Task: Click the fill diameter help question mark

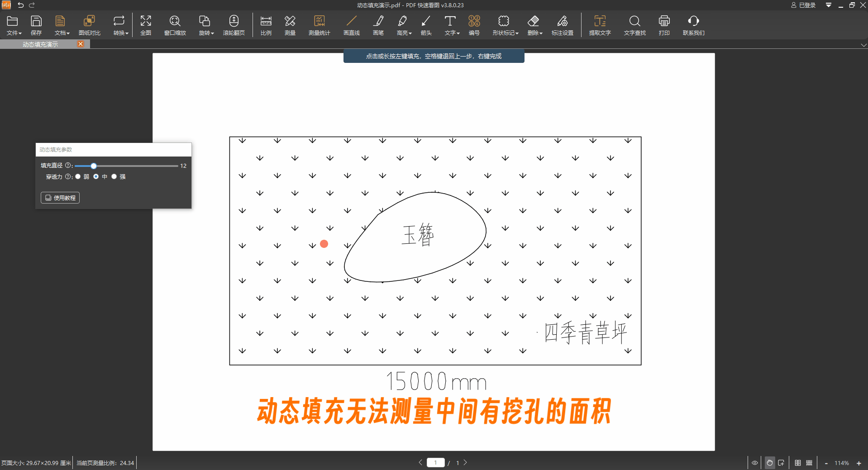Action: tap(68, 166)
